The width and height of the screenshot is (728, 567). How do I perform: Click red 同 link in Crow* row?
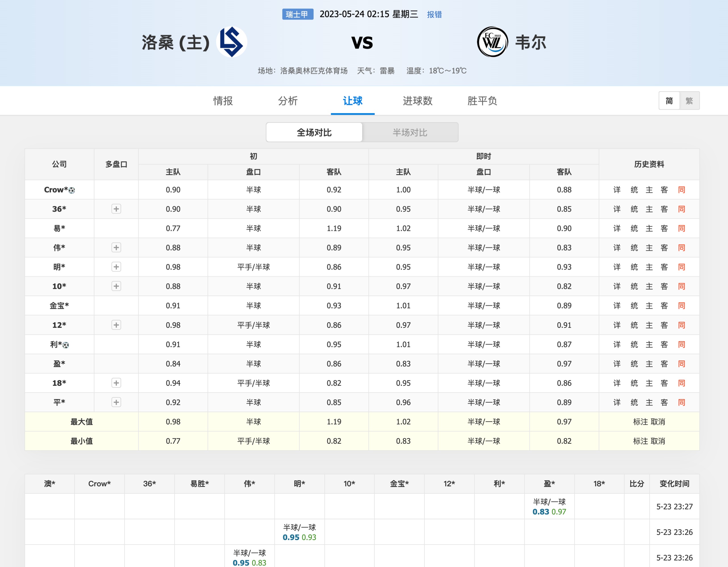click(681, 189)
